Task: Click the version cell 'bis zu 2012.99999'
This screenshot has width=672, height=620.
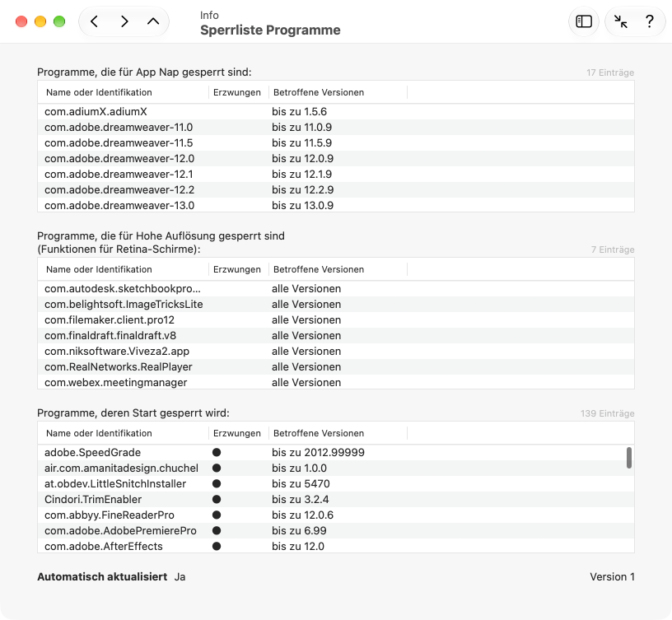Action: pos(318,453)
